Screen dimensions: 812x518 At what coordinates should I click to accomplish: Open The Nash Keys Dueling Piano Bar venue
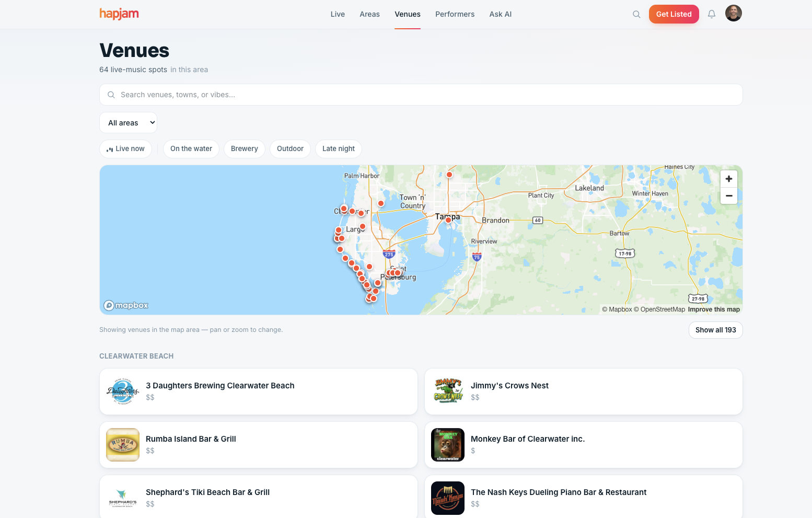584,497
